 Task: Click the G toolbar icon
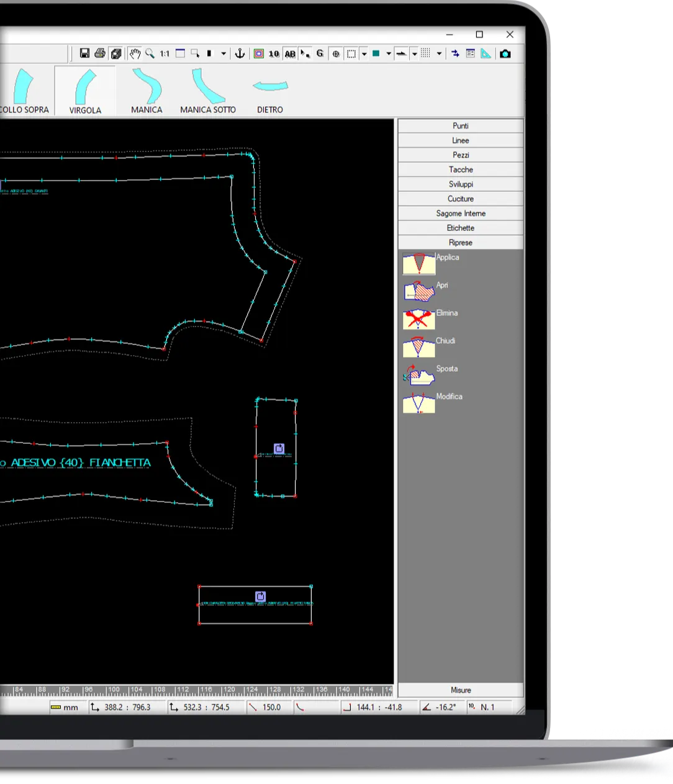(320, 53)
